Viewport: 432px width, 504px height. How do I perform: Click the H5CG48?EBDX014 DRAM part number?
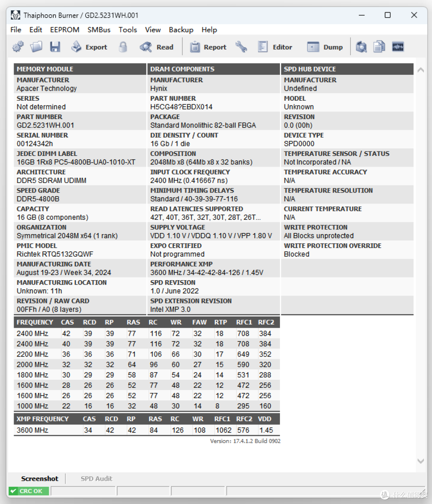click(x=181, y=107)
